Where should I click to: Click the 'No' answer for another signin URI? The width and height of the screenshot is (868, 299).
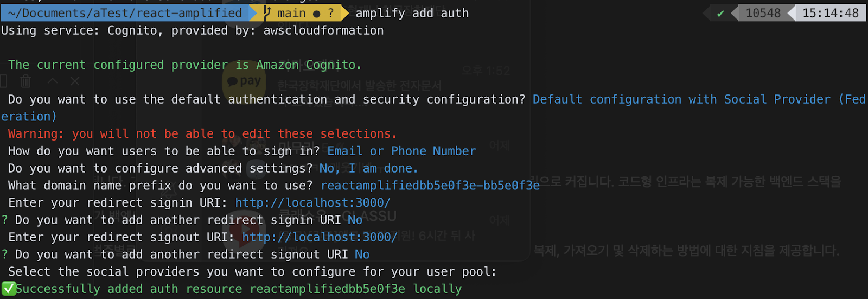pos(355,220)
